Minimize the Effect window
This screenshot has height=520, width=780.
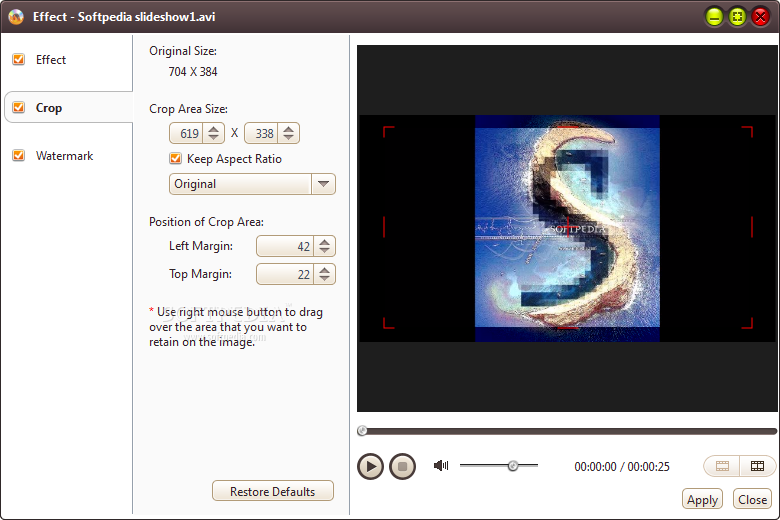(714, 17)
